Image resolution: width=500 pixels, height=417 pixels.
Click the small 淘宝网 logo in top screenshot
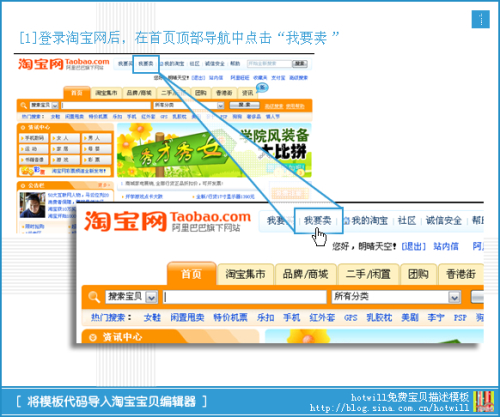[64, 64]
